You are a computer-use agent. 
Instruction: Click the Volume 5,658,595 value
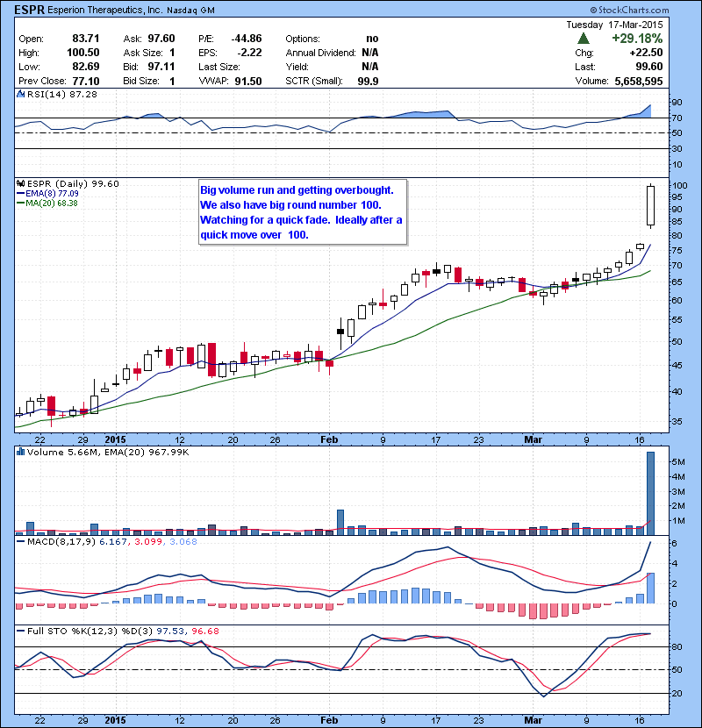(638, 82)
